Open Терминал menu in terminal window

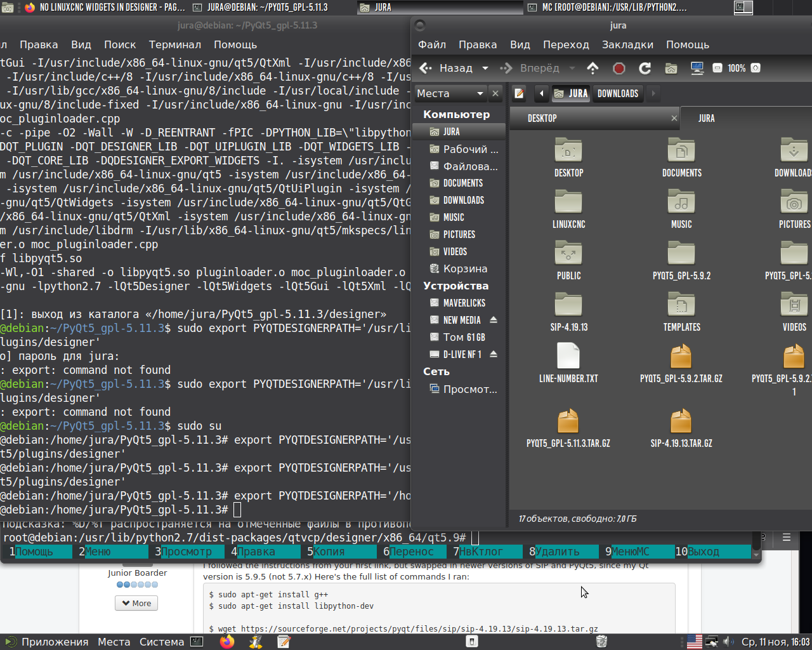click(175, 44)
